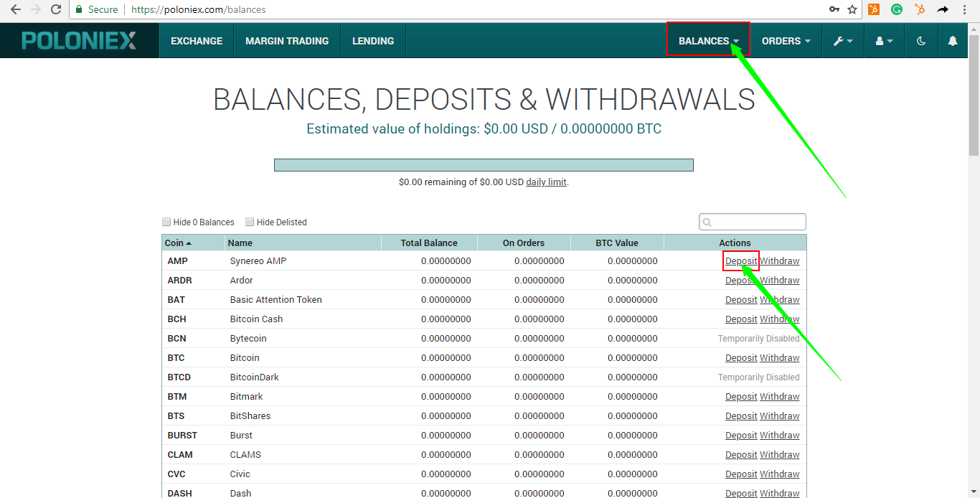980x498 pixels.
Task: Click the coin search input field
Action: point(753,222)
